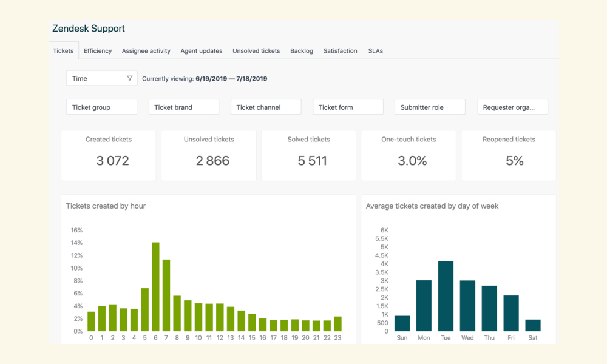Open the Requester organization filter
Screen dimensions: 607x364
(x=512, y=107)
